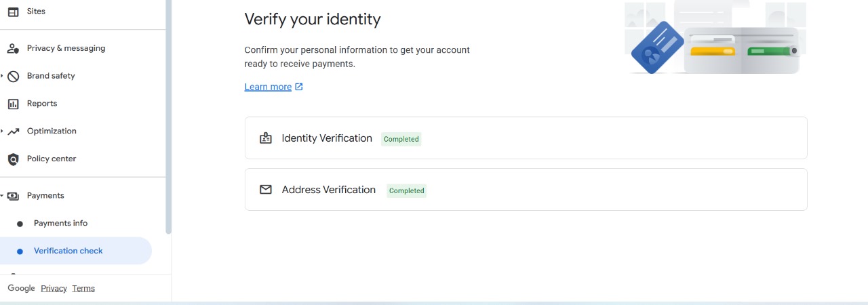Viewport: 868px width, 305px height.
Task: Click the external-link icon next to Learn more
Action: pos(299,87)
